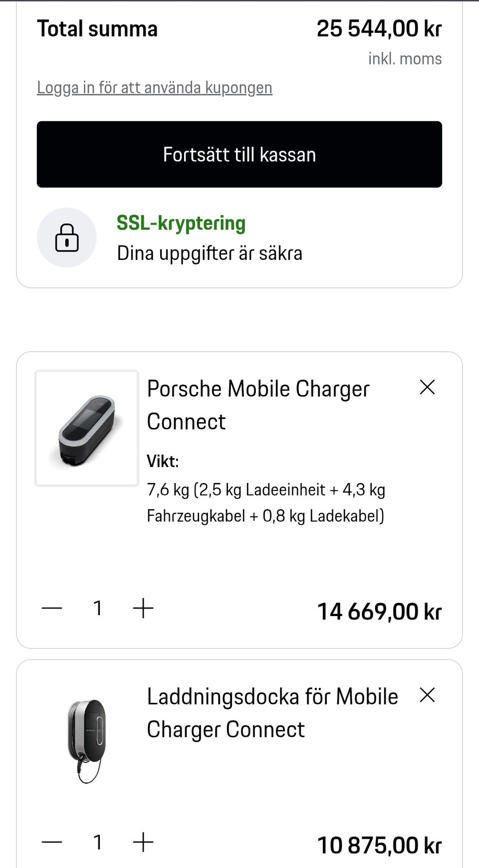479x868 pixels.
Task: Click the 25 544,00 kr total amount
Action: click(379, 29)
